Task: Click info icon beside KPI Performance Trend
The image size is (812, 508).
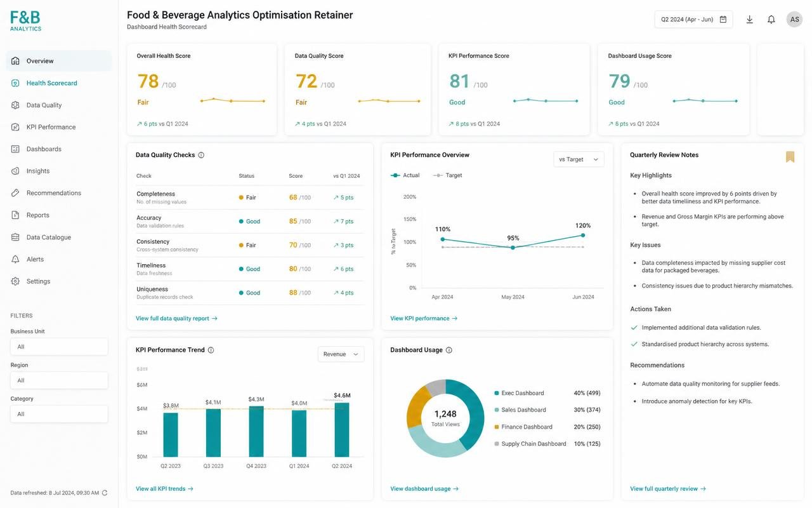Action: tap(211, 350)
